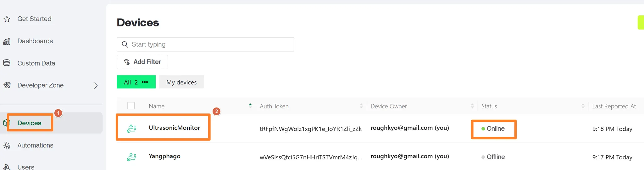Image resolution: width=644 pixels, height=170 pixels.
Task: Click the Developer Zone tools icon
Action: (7, 85)
